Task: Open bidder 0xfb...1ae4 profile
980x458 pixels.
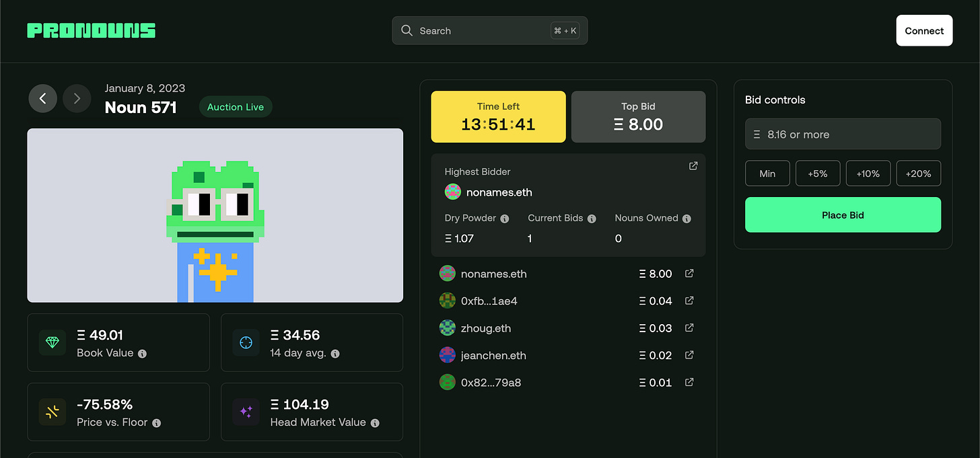Action: (489, 301)
